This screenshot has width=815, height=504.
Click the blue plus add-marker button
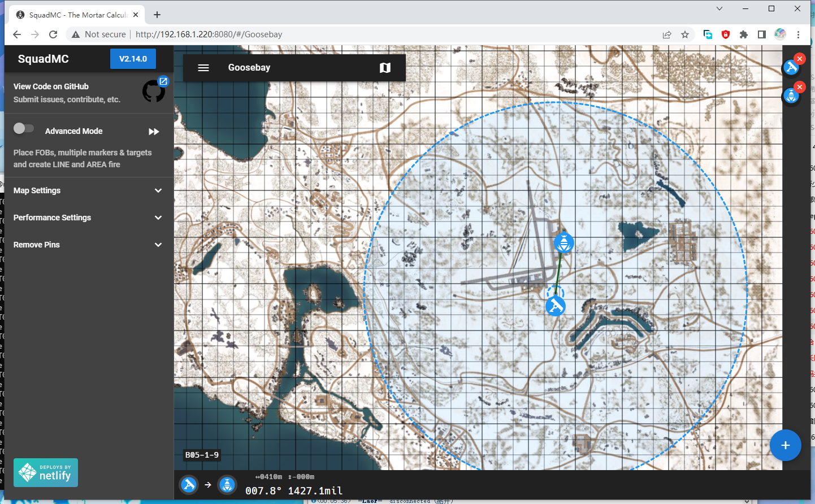pos(785,445)
